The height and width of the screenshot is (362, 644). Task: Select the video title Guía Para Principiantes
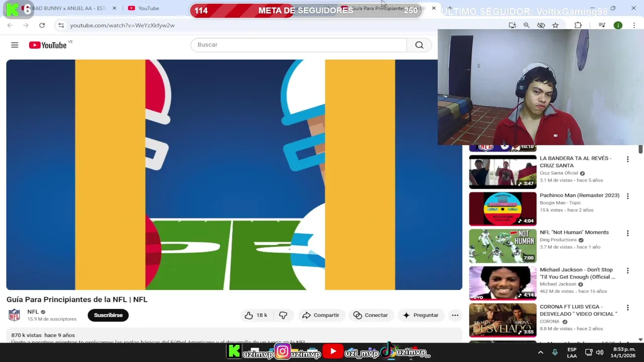pos(77,300)
